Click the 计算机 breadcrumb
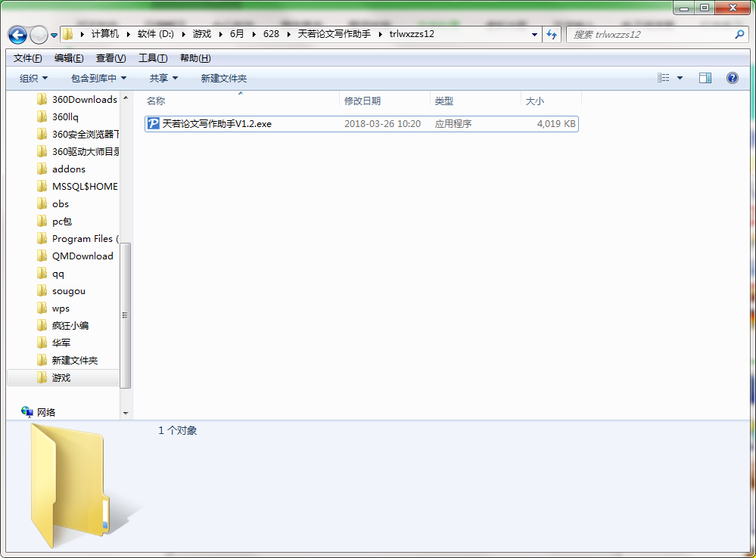Image resolution: width=756 pixels, height=558 pixels. pos(104,34)
